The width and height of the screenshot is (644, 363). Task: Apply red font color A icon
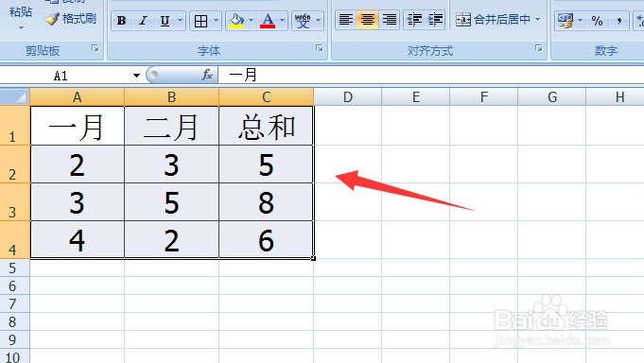[x=268, y=21]
